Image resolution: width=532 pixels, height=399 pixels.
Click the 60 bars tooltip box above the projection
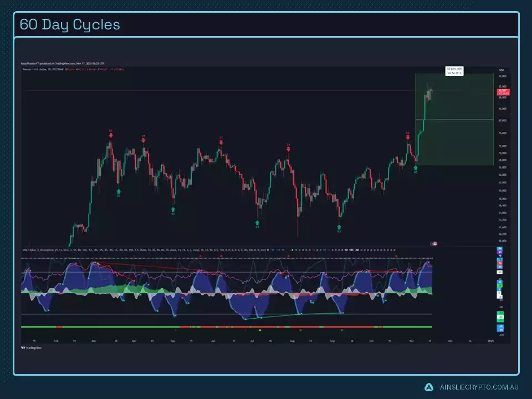(x=454, y=70)
